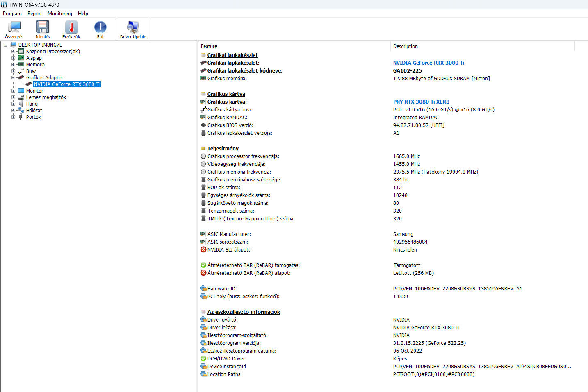
Task: Click the Grafikus Adapter card icon
Action: (21, 78)
